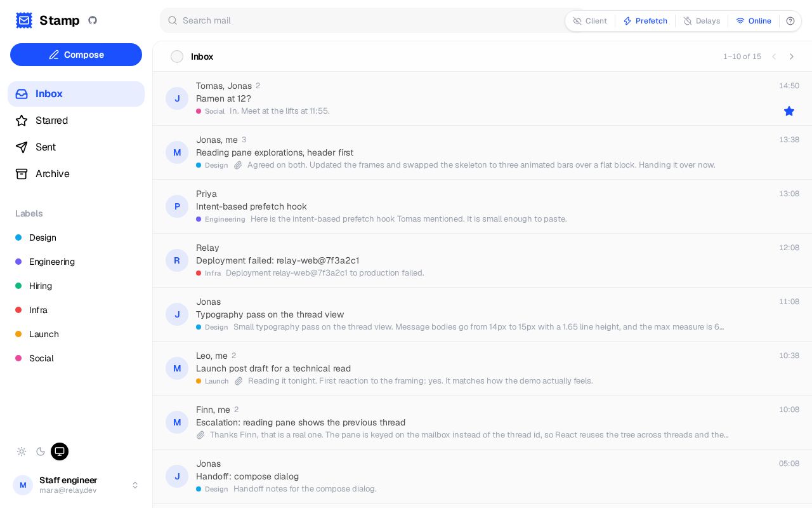The width and height of the screenshot is (812, 508).
Task: Click the Compose button
Action: click(x=76, y=55)
